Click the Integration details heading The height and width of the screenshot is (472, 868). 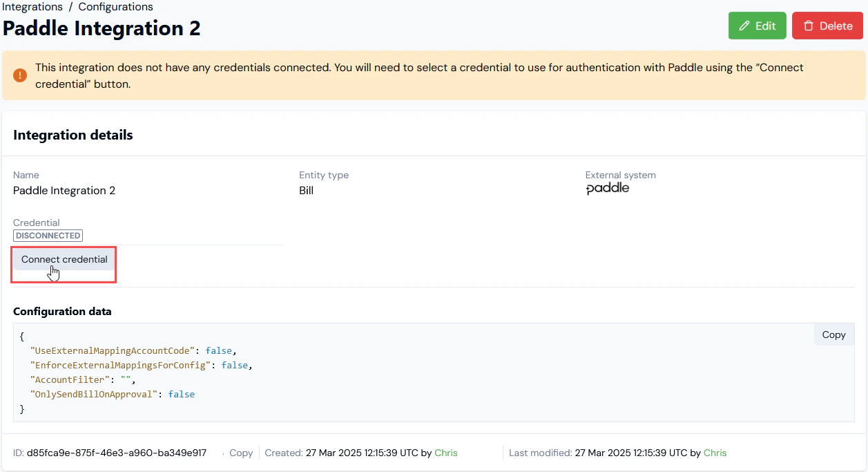click(73, 135)
